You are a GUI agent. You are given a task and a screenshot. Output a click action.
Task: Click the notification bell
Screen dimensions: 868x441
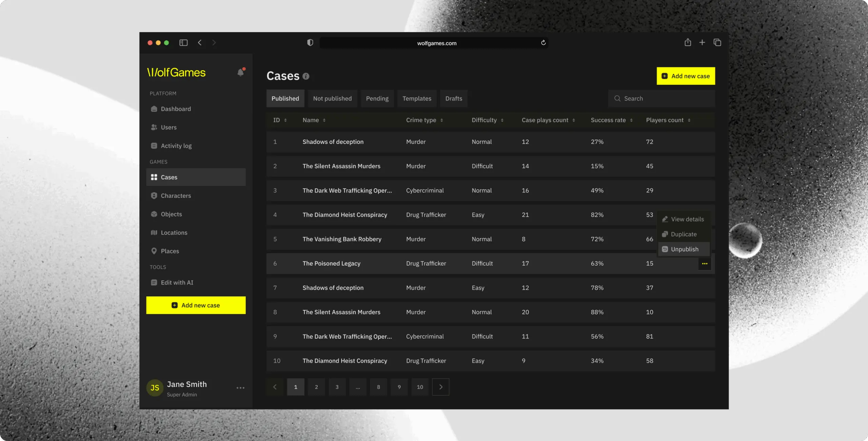(241, 72)
